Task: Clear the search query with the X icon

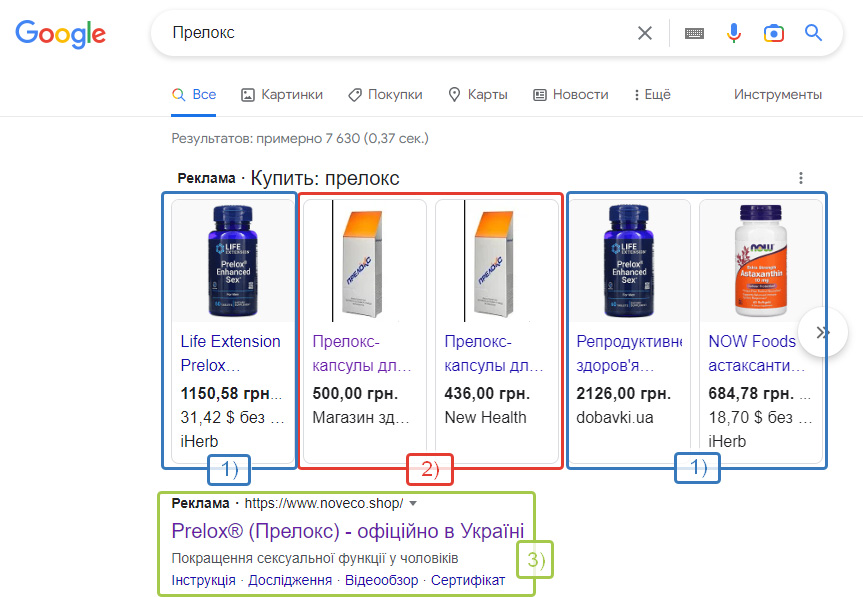Action: point(644,32)
